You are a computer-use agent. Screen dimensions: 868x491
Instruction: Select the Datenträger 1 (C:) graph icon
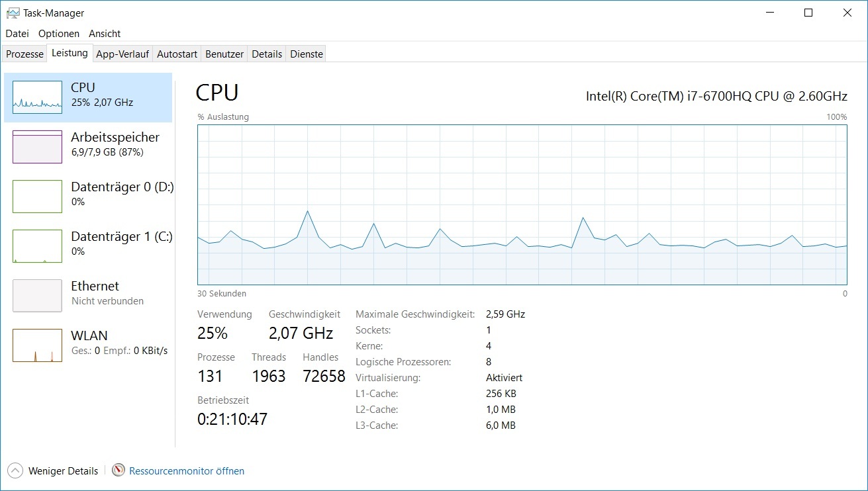(x=37, y=246)
